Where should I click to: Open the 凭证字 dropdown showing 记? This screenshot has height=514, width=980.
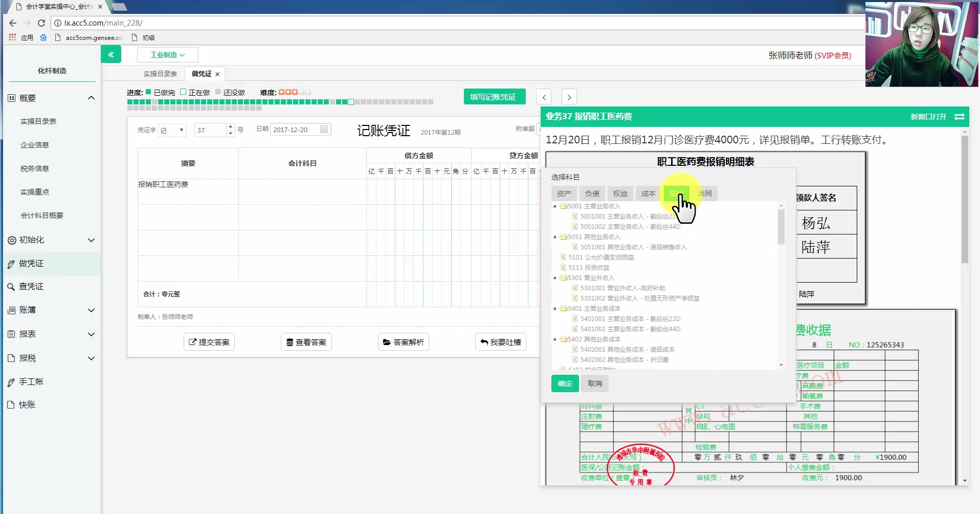[x=172, y=130]
